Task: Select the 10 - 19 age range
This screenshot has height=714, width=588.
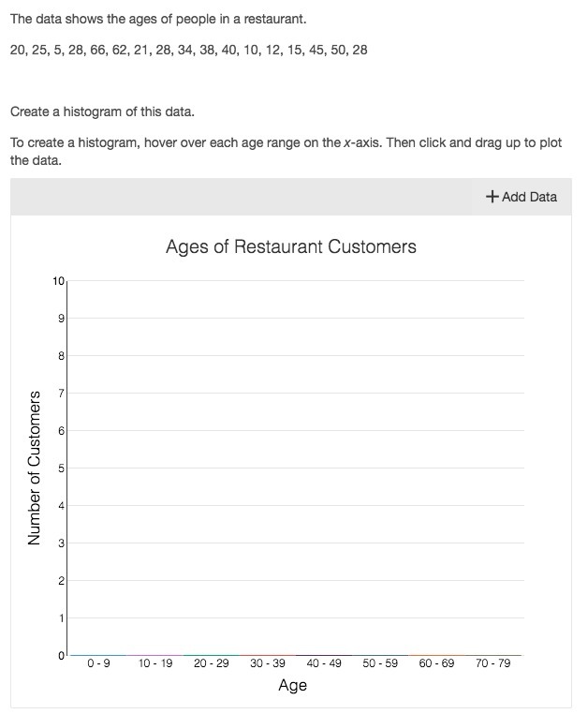Action: (155, 663)
